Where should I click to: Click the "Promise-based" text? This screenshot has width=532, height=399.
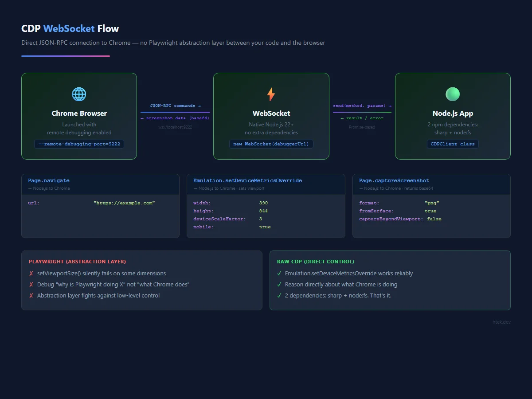tap(362, 127)
